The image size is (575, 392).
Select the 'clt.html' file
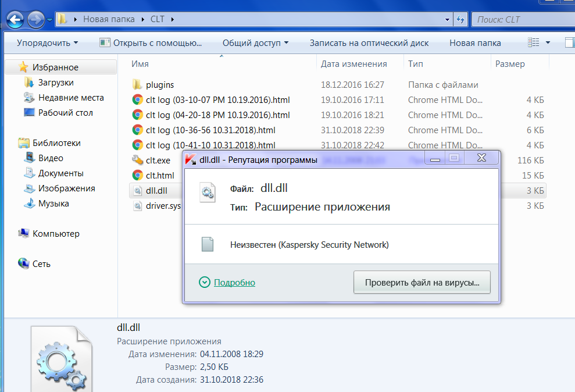[x=160, y=175]
